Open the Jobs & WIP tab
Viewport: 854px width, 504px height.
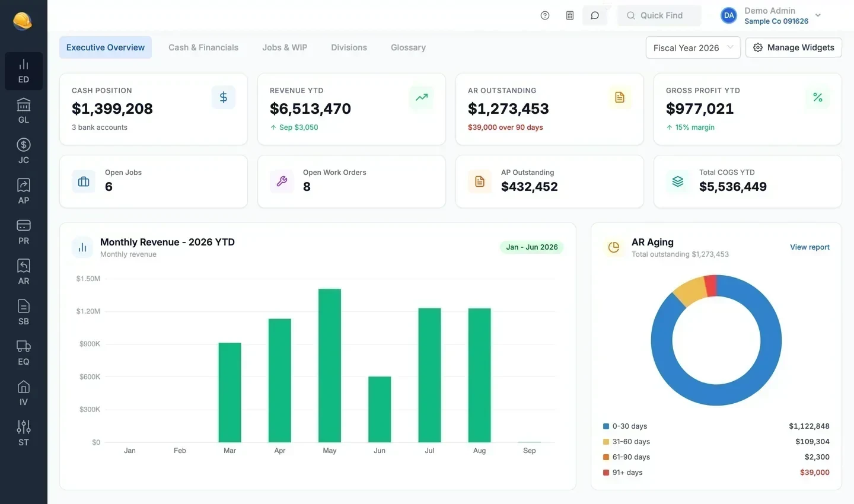pyautogui.click(x=285, y=47)
